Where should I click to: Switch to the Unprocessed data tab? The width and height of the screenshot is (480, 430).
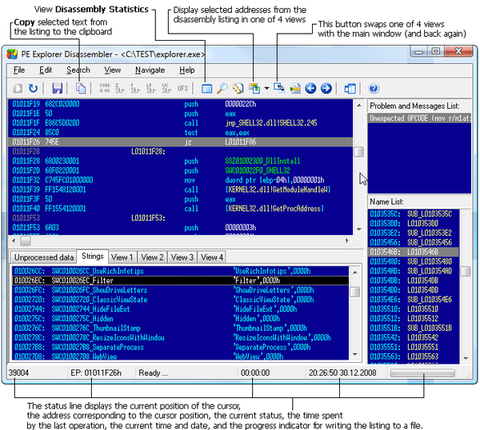(x=44, y=257)
